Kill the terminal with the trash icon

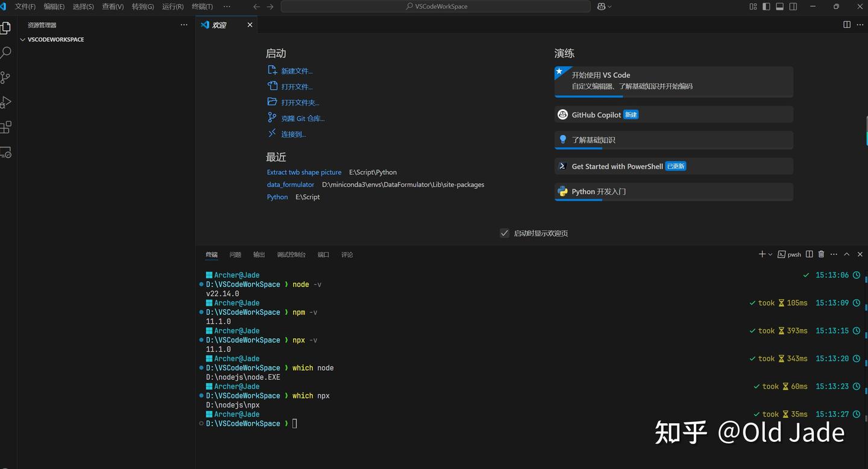click(821, 254)
